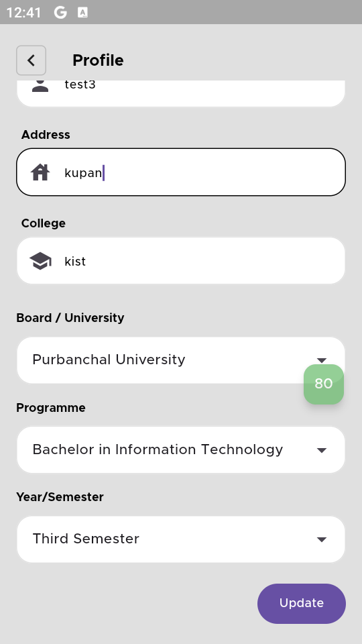
Task: Tap the Google G status bar icon
Action: 60,12
